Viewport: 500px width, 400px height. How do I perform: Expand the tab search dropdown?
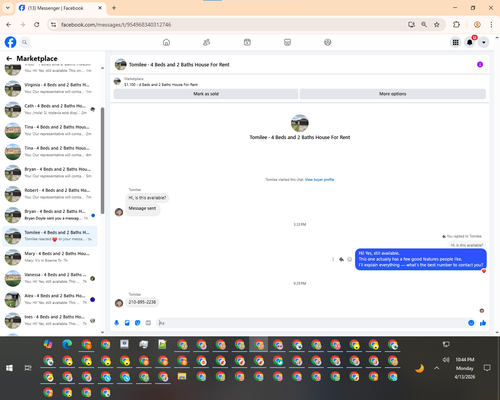tap(8, 8)
